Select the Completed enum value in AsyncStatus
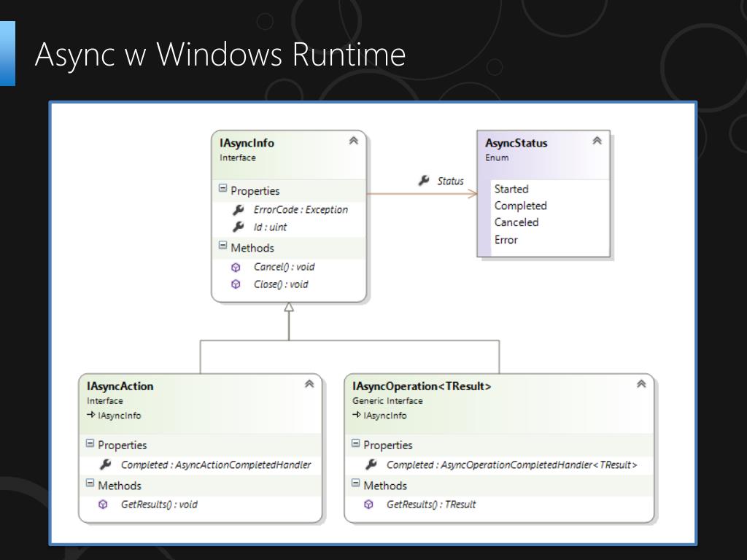The image size is (747, 560). coord(521,206)
